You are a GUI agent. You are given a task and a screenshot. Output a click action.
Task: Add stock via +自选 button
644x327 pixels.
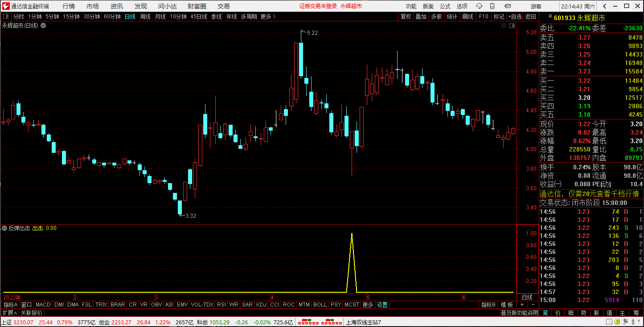coord(514,16)
